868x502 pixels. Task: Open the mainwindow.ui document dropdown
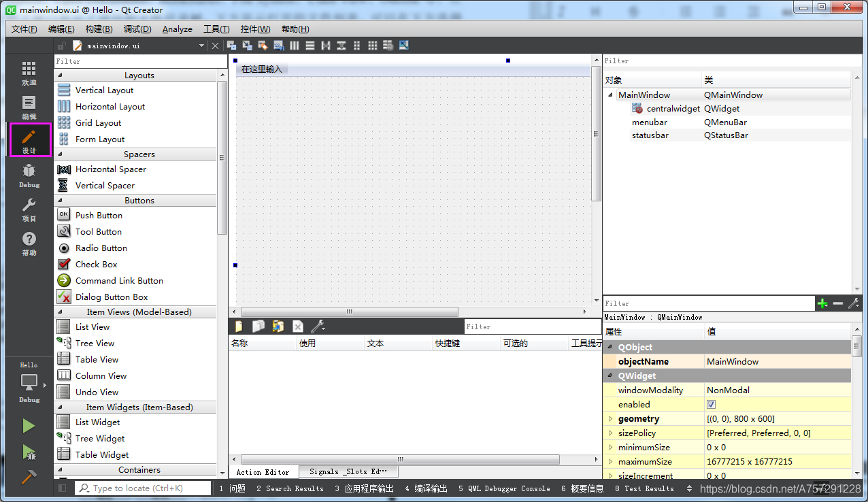[x=201, y=46]
